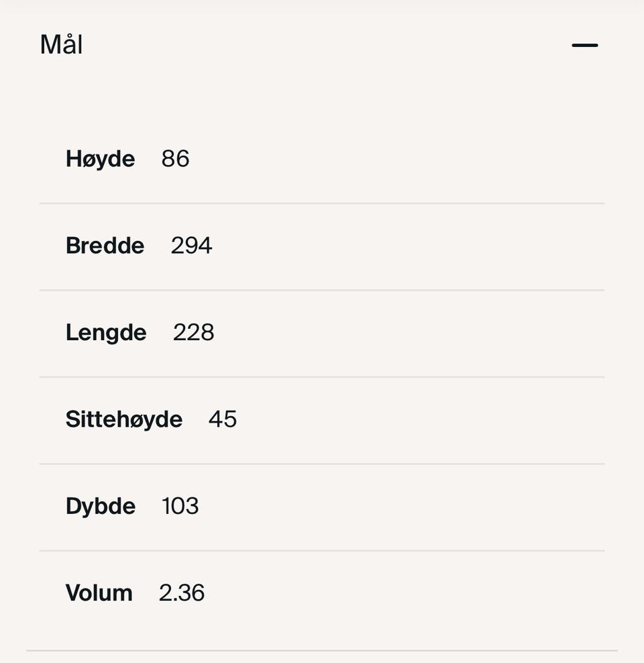The height and width of the screenshot is (663, 644).
Task: Select the Volum label
Action: tap(99, 593)
